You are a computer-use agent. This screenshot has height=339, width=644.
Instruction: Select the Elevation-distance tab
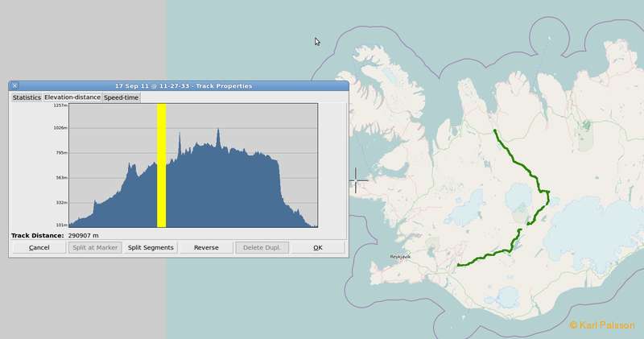pos(72,97)
